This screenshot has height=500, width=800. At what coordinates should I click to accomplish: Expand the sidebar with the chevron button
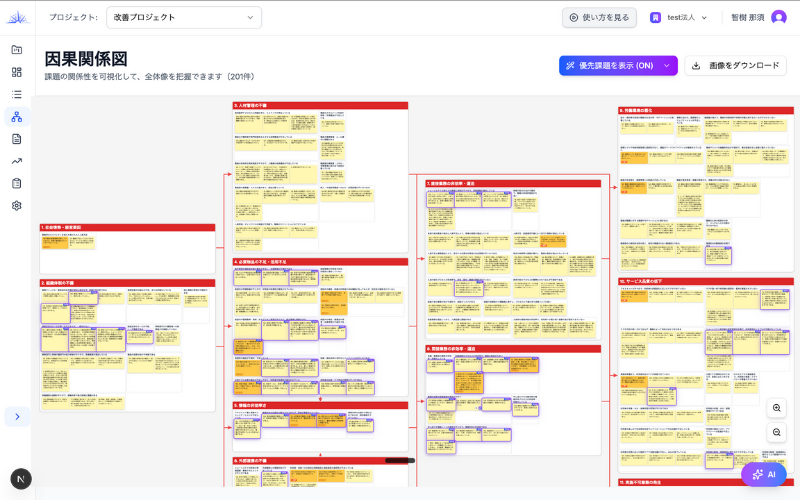click(17, 417)
